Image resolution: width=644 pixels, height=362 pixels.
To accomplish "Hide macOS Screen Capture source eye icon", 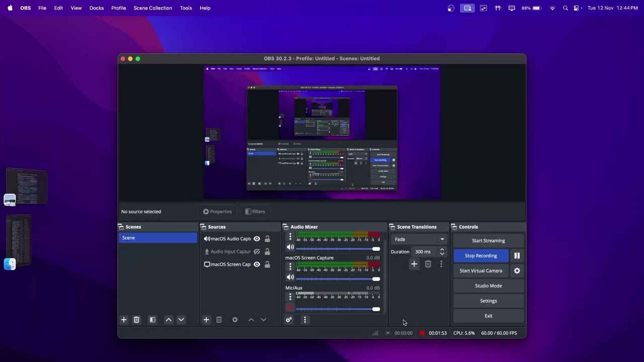I will coord(257,264).
